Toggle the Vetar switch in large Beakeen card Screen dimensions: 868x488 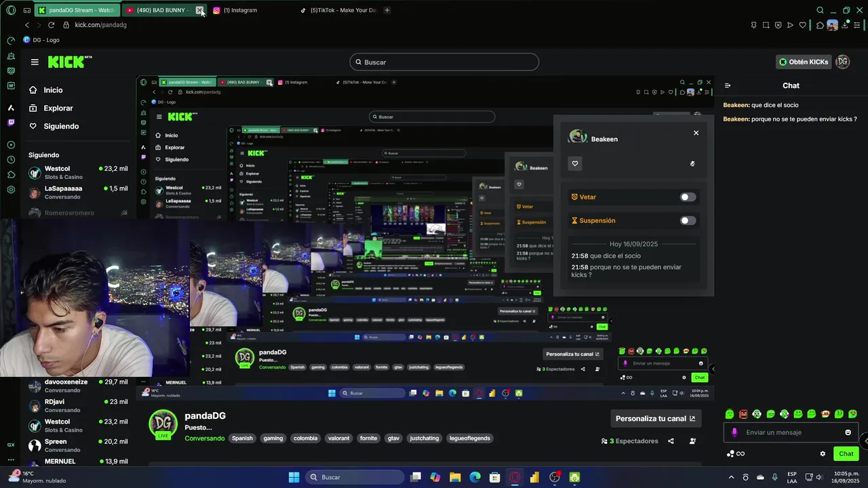click(x=688, y=197)
